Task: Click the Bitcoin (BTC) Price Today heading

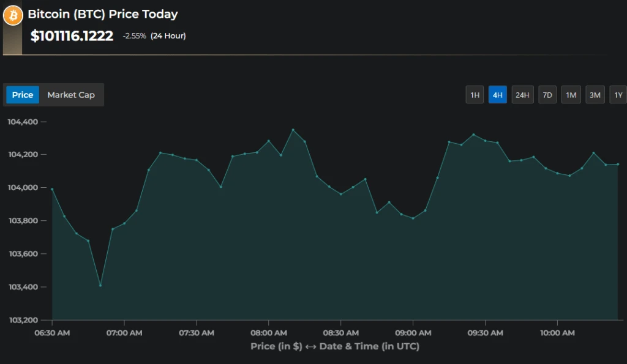Action: [x=103, y=15]
